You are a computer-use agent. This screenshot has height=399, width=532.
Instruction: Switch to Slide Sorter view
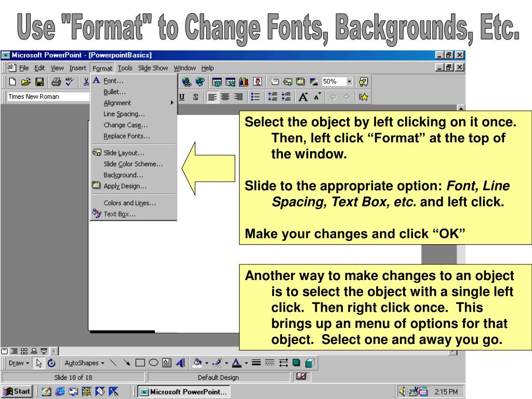[x=24, y=351]
